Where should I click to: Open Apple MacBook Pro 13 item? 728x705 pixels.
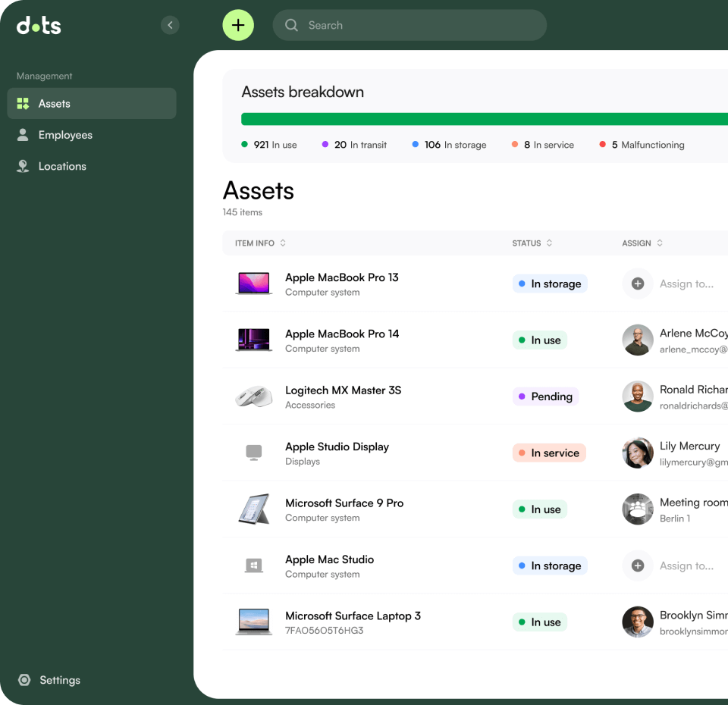[342, 277]
